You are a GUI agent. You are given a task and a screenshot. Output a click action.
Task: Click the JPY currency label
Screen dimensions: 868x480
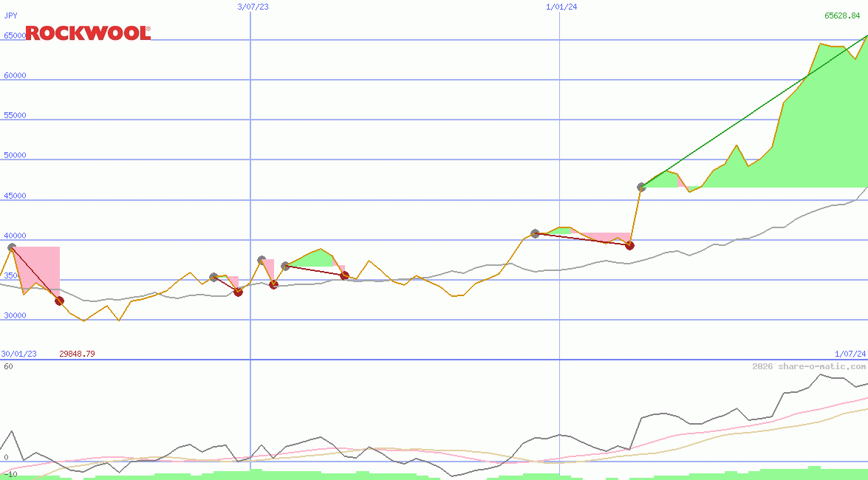[x=10, y=16]
